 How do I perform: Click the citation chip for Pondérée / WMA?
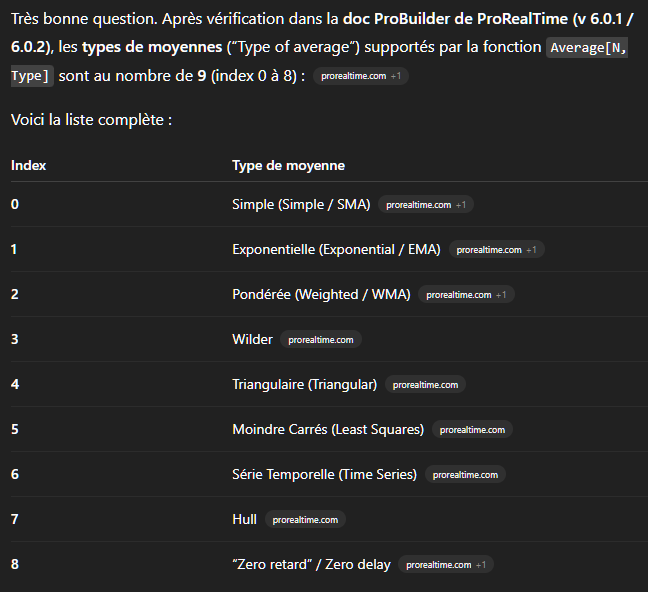[x=466, y=295]
